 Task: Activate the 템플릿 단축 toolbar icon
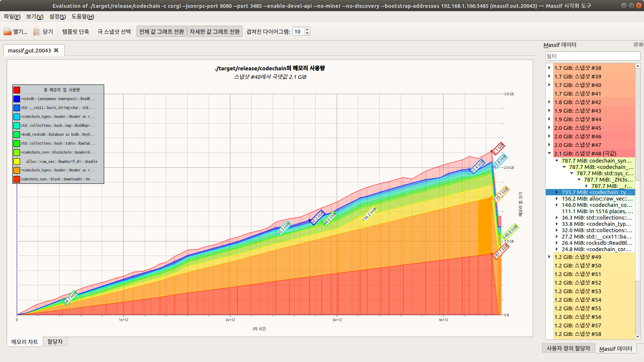click(76, 32)
